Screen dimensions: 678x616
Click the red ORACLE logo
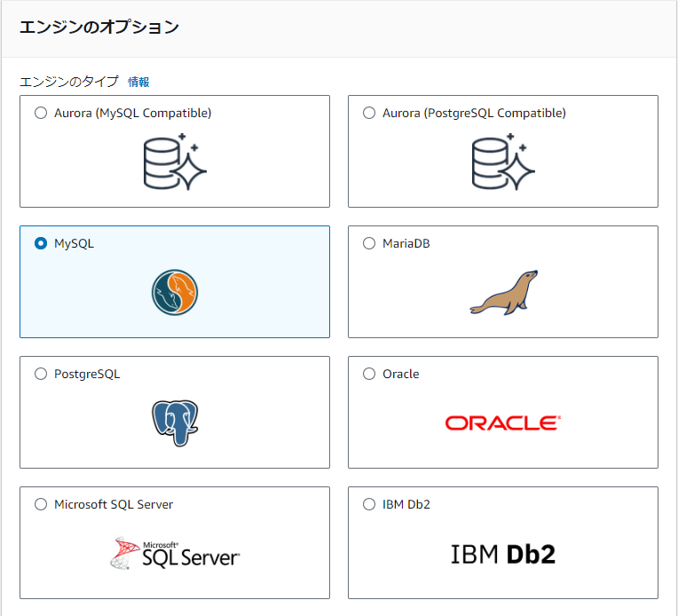coord(503,423)
